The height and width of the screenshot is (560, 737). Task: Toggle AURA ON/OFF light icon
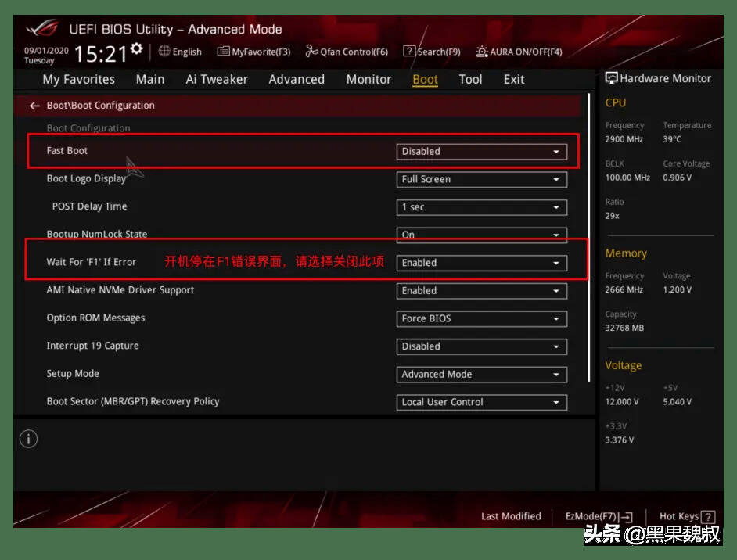(x=481, y=51)
